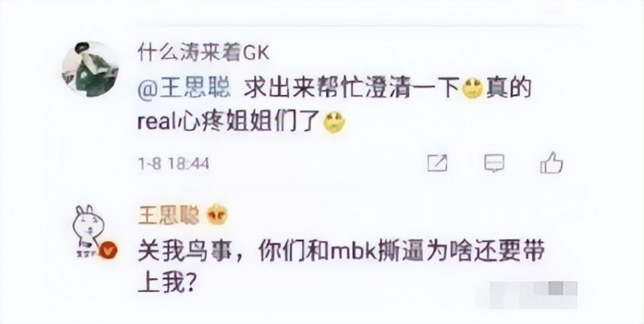Viewport: 644px width, 324px height.
Task: Open username 什么涛来着GK profile
Action: click(x=204, y=53)
